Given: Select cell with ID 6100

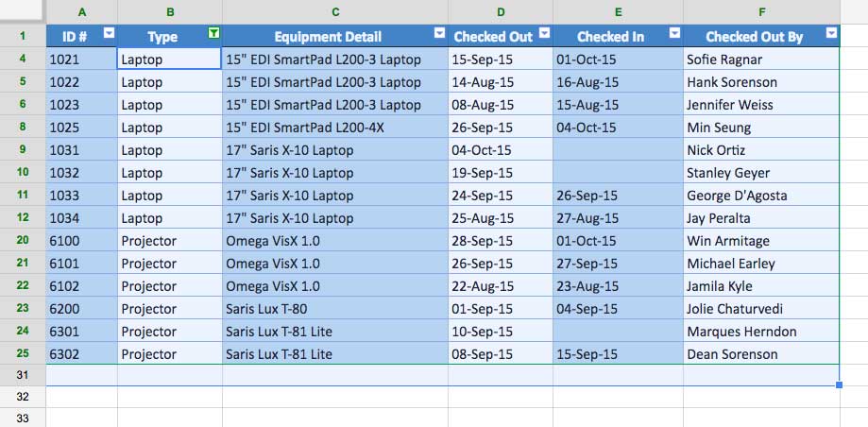Looking at the screenshot, I should (x=81, y=241).
